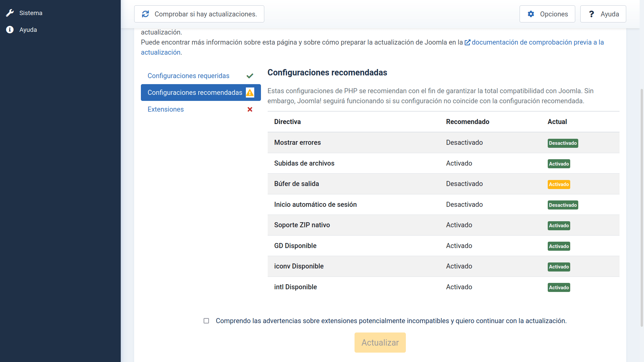Open the Ayuda sidebar menu item
Viewport: 644px width, 362px height.
[x=60, y=30]
